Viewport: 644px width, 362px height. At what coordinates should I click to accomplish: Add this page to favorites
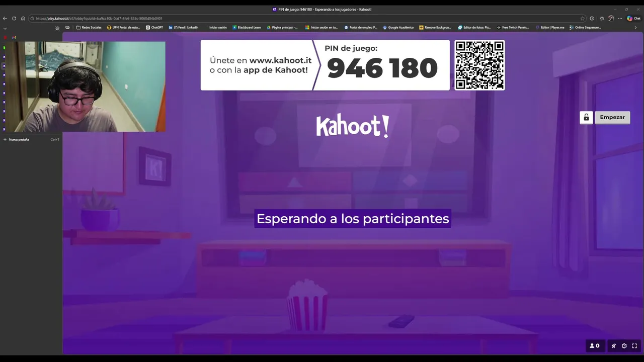tap(583, 19)
